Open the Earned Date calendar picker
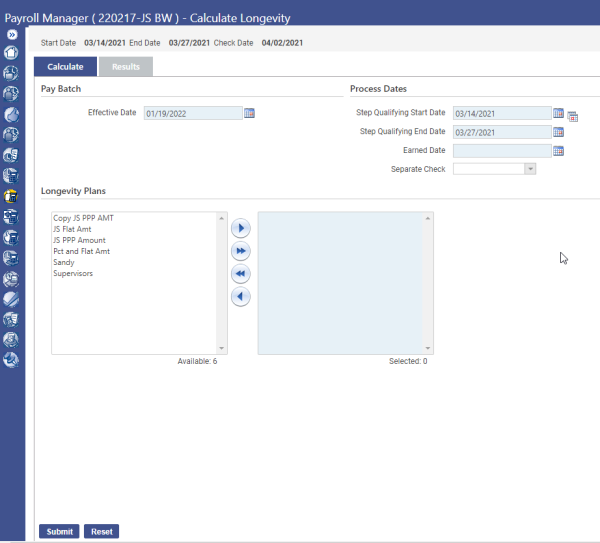 tap(559, 151)
